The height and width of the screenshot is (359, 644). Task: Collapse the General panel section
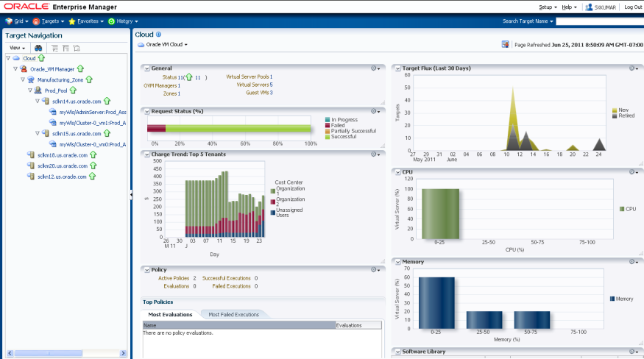tap(147, 68)
